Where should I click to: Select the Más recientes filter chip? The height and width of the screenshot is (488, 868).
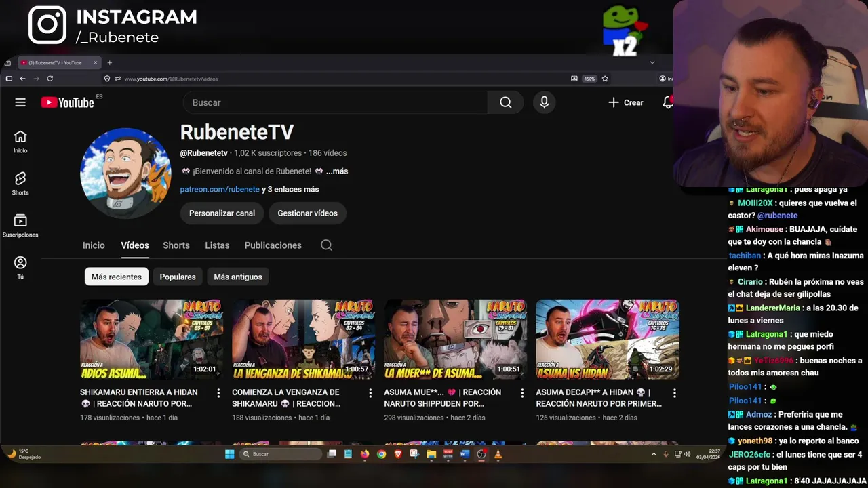coord(117,277)
